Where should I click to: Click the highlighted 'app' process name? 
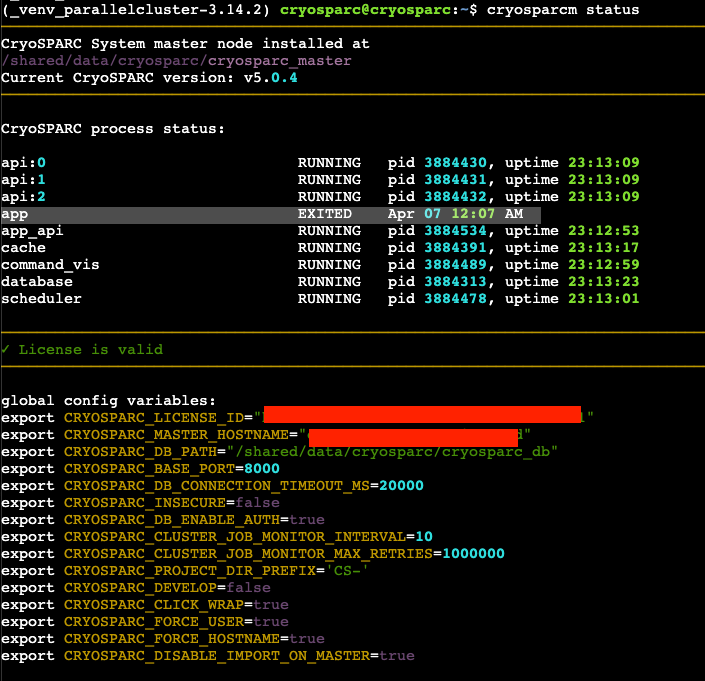click(14, 214)
